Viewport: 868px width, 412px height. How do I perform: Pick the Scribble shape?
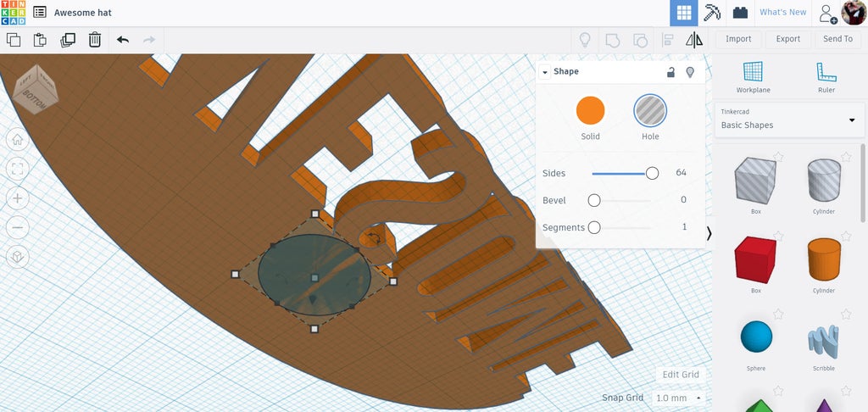click(824, 339)
